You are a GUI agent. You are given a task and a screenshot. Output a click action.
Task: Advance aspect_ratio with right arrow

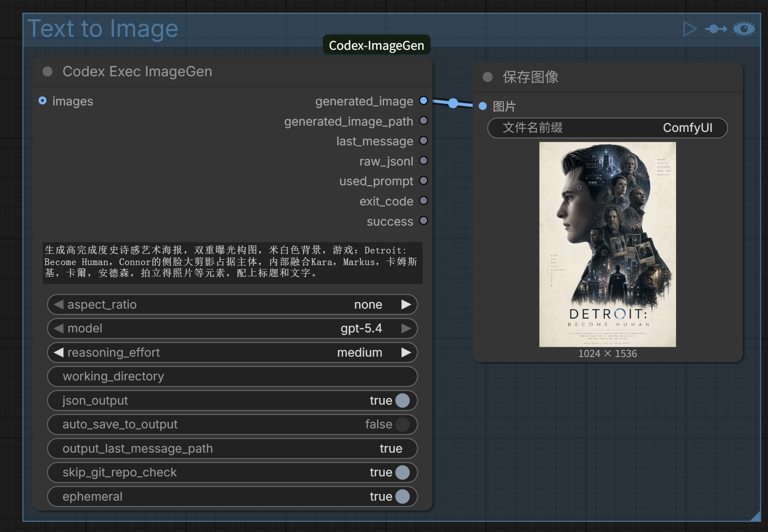coord(406,305)
